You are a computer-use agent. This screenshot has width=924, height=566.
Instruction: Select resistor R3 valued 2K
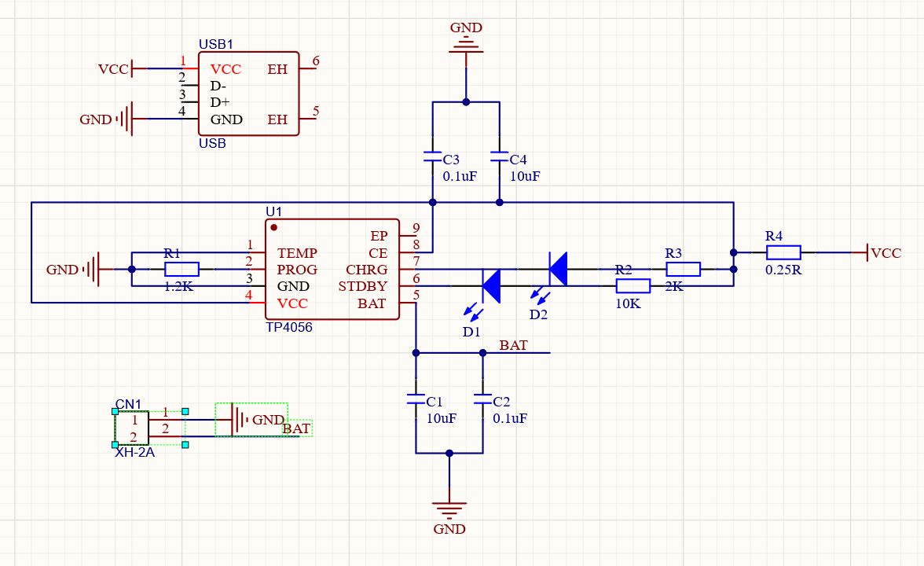[x=683, y=269]
